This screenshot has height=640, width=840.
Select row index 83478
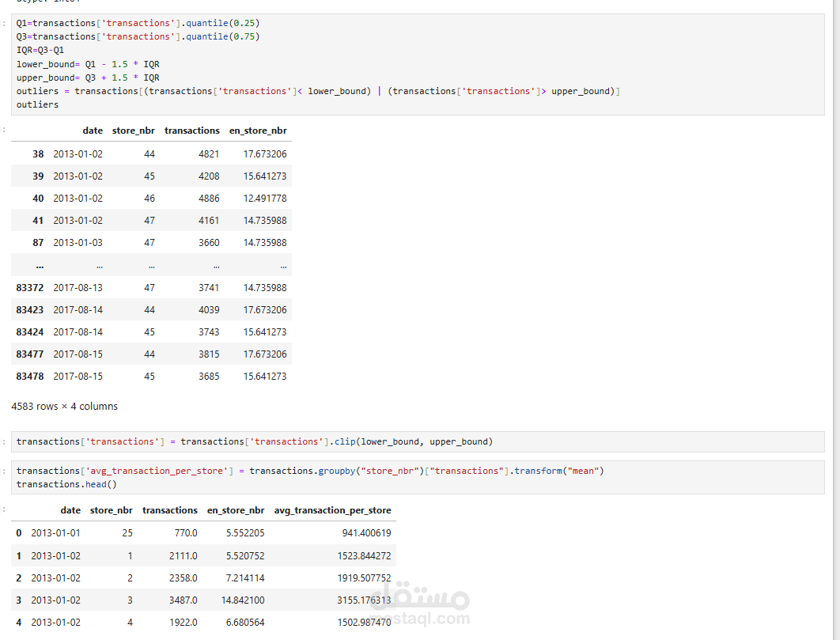30,377
